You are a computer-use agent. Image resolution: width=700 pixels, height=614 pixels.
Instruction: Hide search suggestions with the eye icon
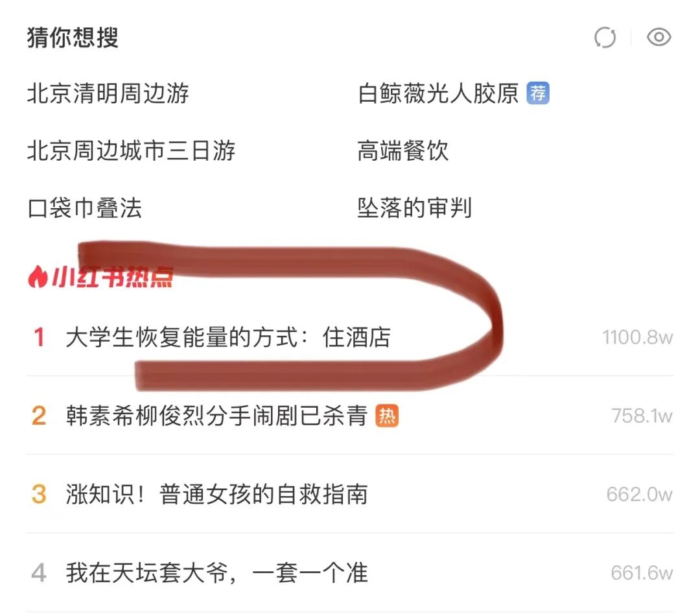tap(659, 36)
